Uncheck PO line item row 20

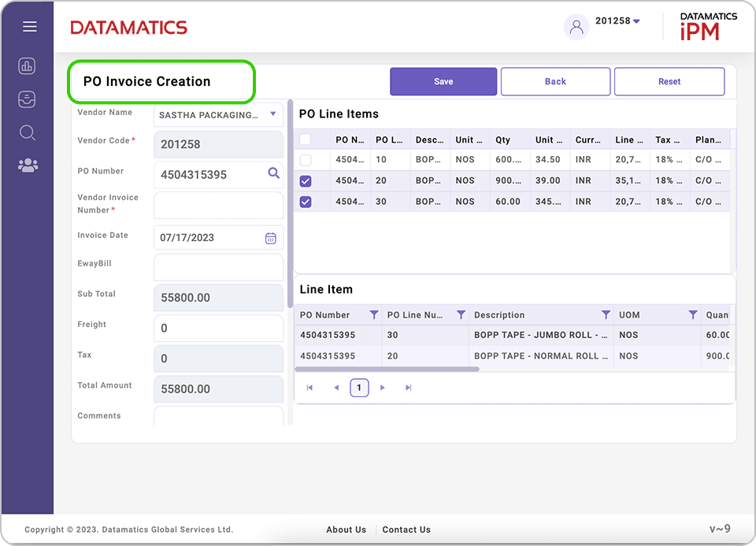306,180
